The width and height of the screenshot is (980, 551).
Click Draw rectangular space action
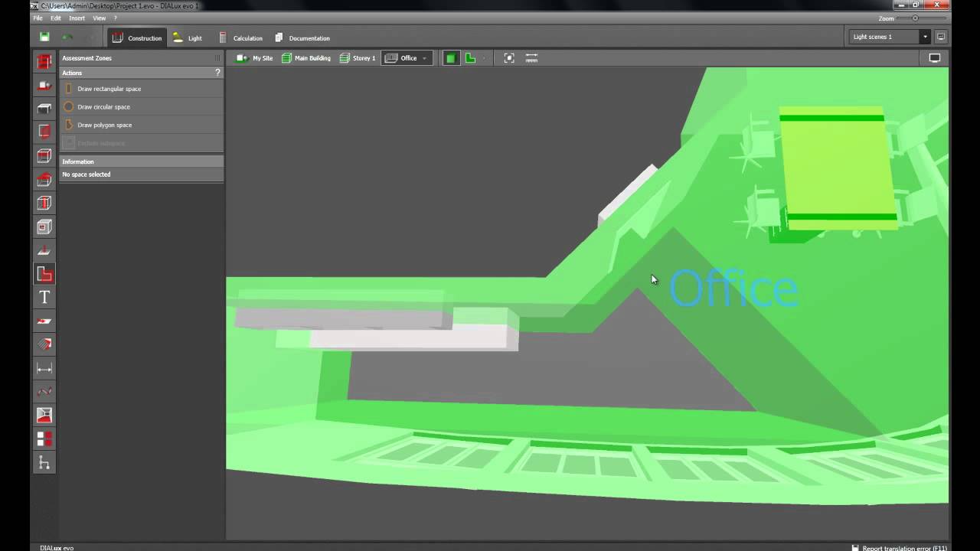(109, 89)
